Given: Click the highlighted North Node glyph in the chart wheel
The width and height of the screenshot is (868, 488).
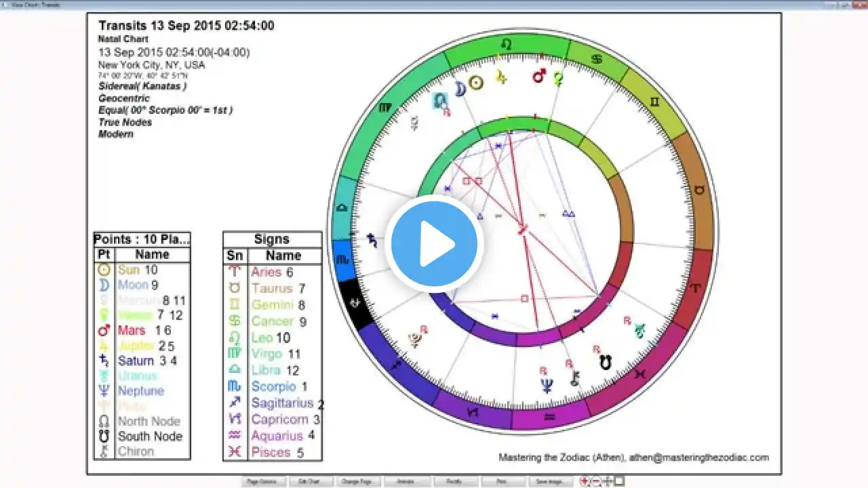Looking at the screenshot, I should pos(441,101).
